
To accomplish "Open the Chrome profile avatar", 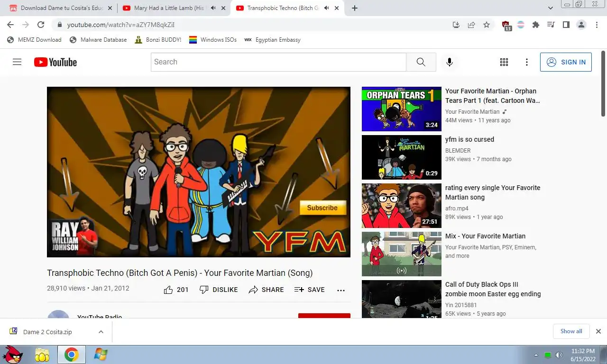I will coord(581,25).
